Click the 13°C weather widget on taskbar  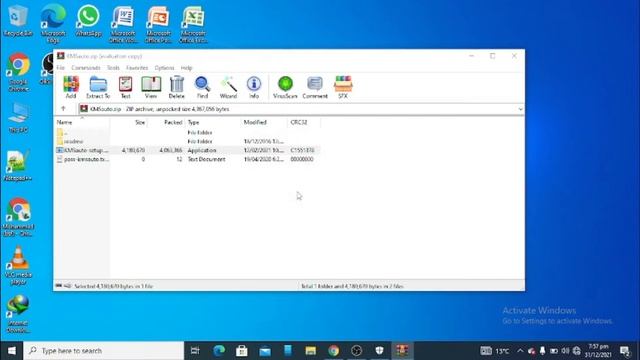496,351
